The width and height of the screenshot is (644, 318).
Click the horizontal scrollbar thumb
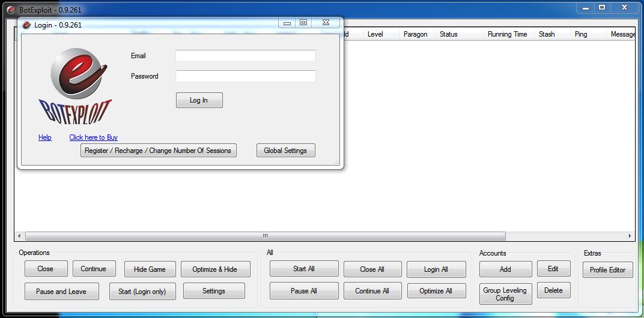(x=266, y=236)
